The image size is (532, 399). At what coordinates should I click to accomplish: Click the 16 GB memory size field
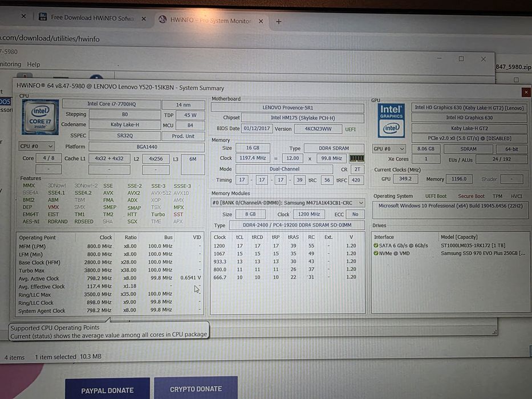tap(253, 148)
